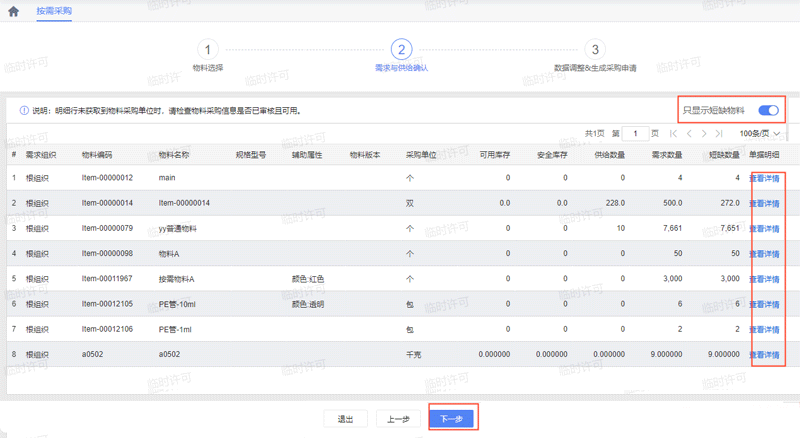
Task: Click 查看详情 for Item-00000079
Action: click(x=764, y=229)
